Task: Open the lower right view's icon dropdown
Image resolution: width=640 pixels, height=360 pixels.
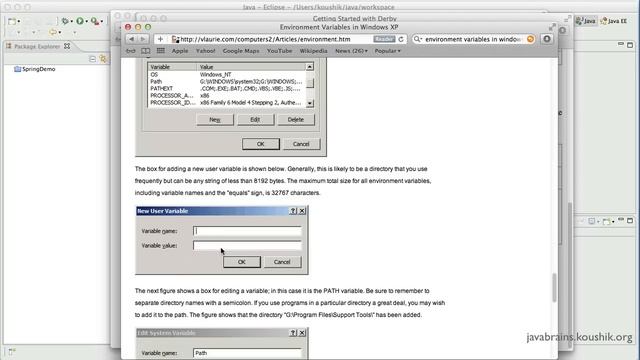Action: click(613, 222)
